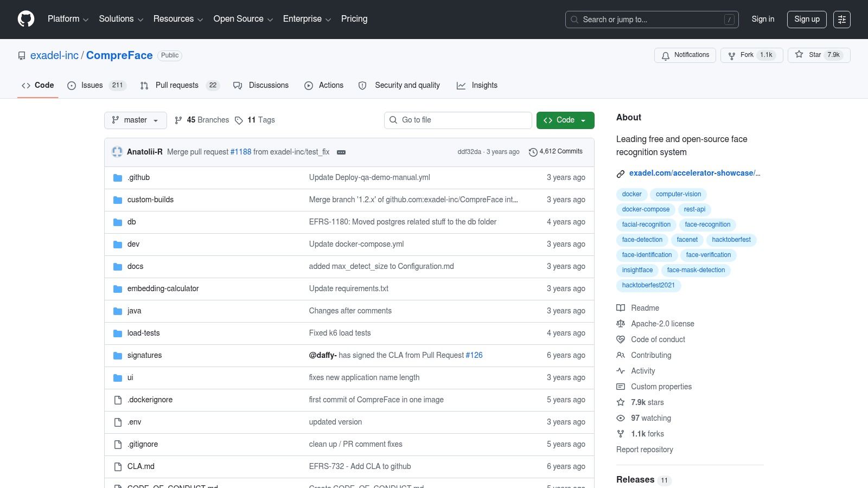Expand the Platform menu
This screenshot has width=868, height=488.
tap(68, 19)
